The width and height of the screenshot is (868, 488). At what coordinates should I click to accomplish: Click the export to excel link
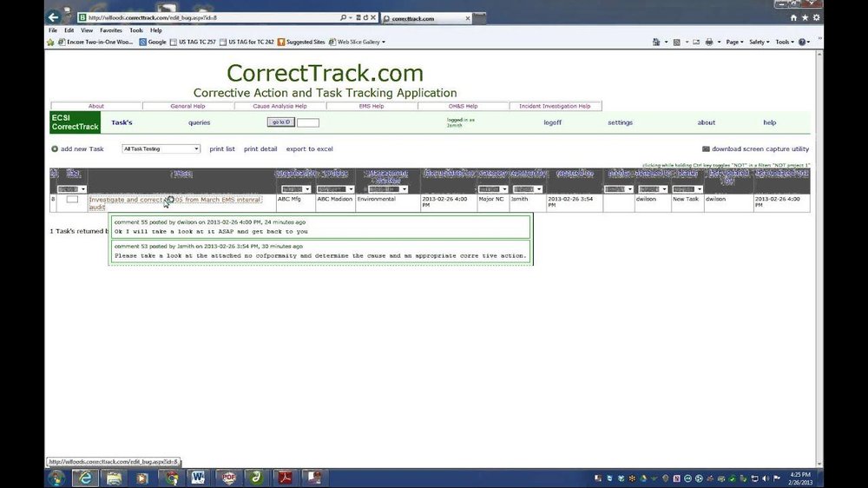tap(310, 149)
